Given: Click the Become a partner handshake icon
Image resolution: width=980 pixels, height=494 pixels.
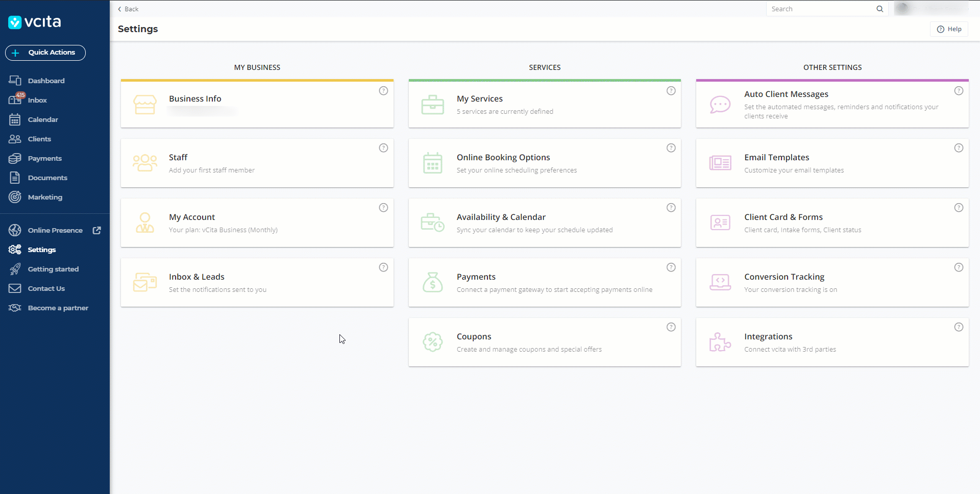Looking at the screenshot, I should coord(15,308).
